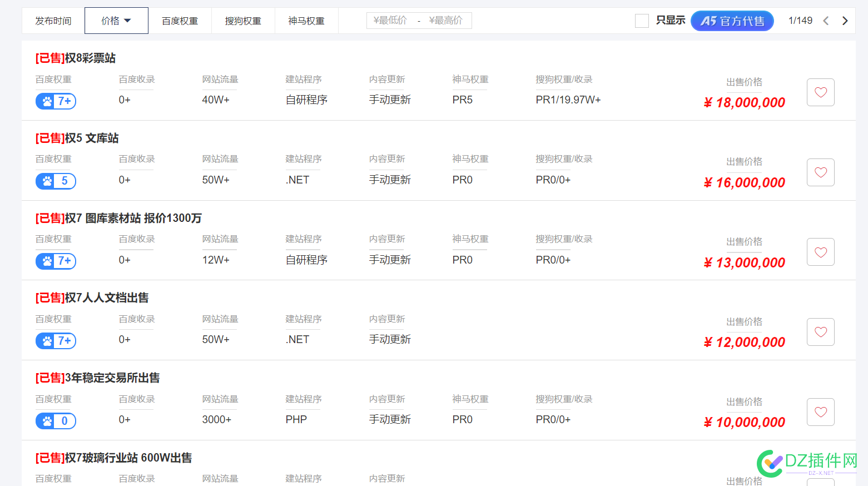868x486 pixels.
Task: Favorite the 权7人人文档出售 listing heart
Action: 820,332
